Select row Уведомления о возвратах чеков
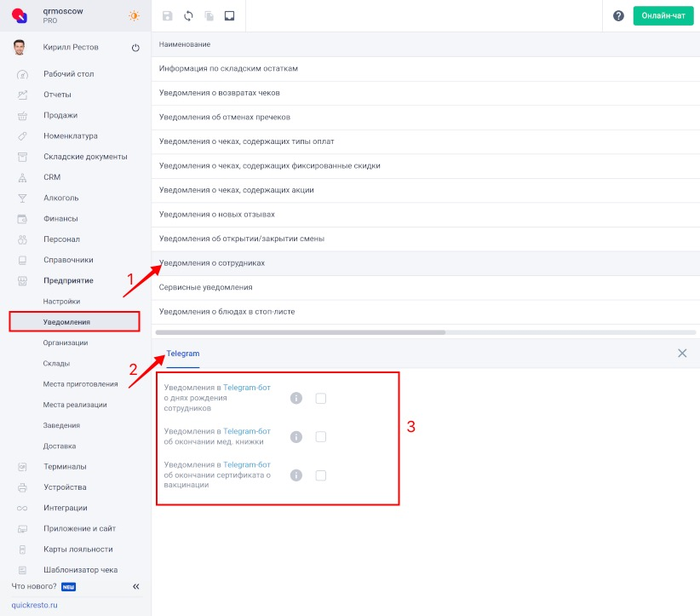700x616 pixels. pyautogui.click(x=426, y=93)
